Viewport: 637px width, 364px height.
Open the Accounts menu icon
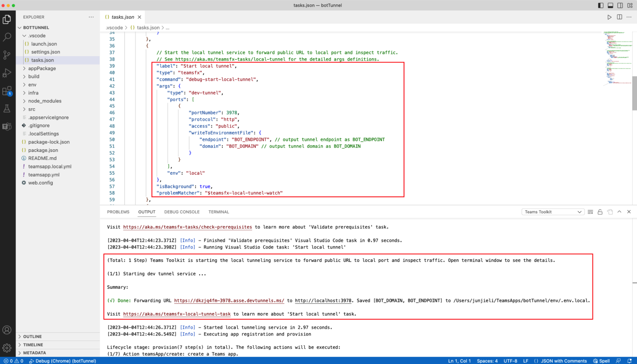(x=7, y=330)
